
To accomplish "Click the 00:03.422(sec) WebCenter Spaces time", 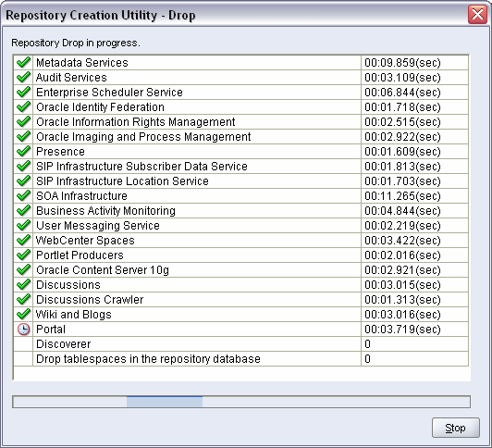I will coord(402,240).
